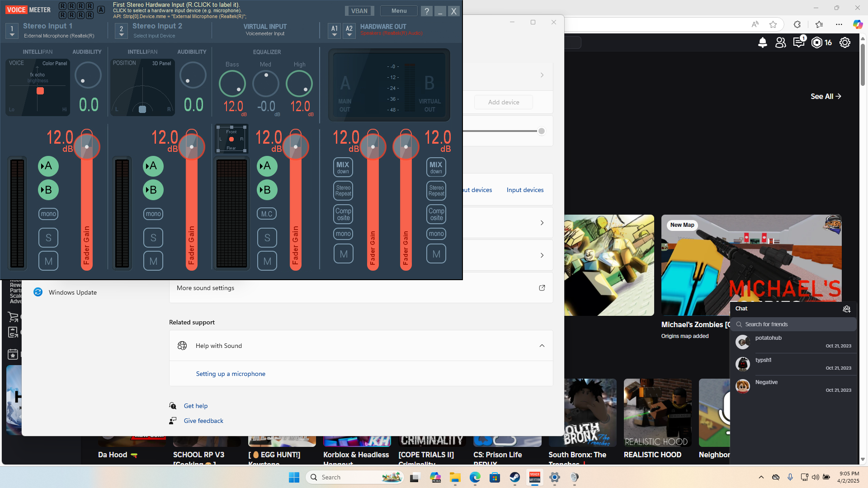Open Stereo Input 2 device selector
Screen dimensions: 868x488
pos(121,31)
